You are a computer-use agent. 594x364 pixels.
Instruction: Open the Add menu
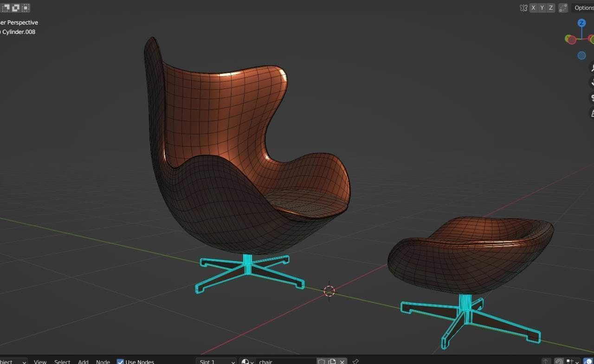coord(83,362)
